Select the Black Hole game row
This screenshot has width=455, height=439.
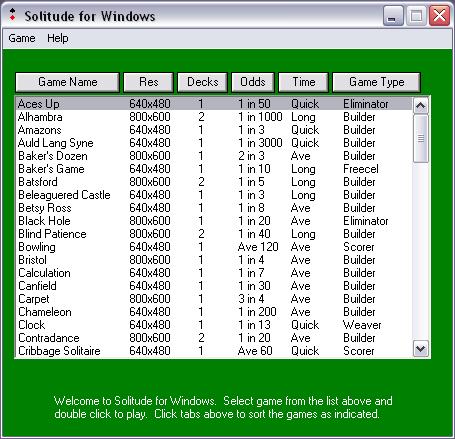coord(214,221)
